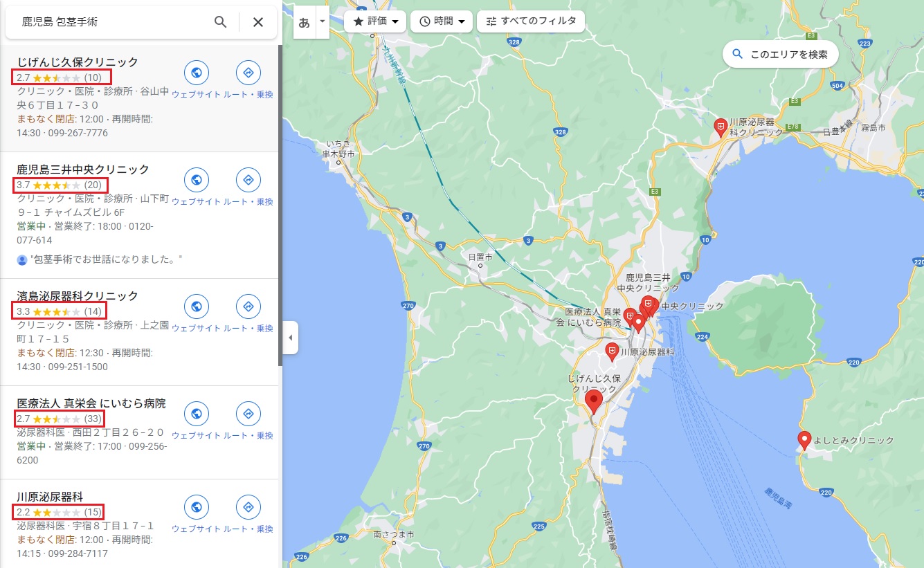Click phone number 099-251-1500
The image size is (924, 568).
[x=80, y=367]
